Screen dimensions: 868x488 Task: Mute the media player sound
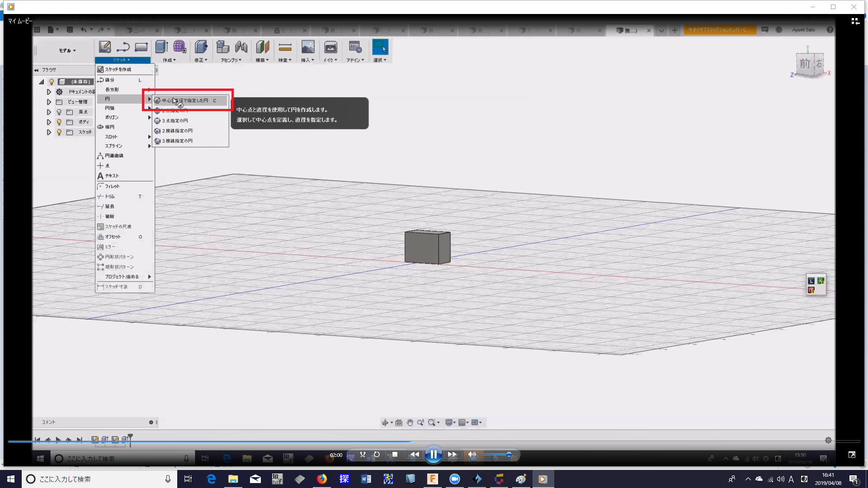tap(472, 455)
